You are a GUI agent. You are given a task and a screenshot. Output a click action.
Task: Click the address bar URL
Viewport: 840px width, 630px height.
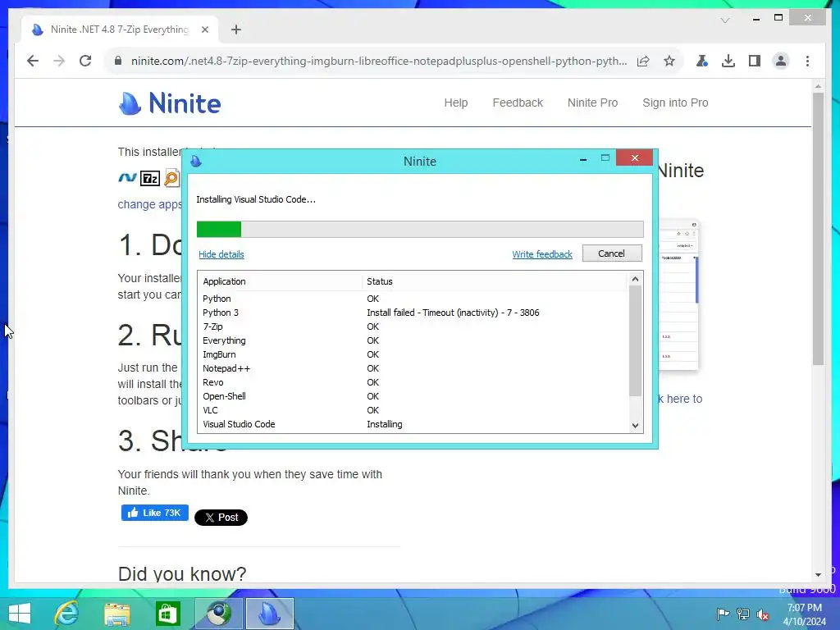pyautogui.click(x=379, y=61)
